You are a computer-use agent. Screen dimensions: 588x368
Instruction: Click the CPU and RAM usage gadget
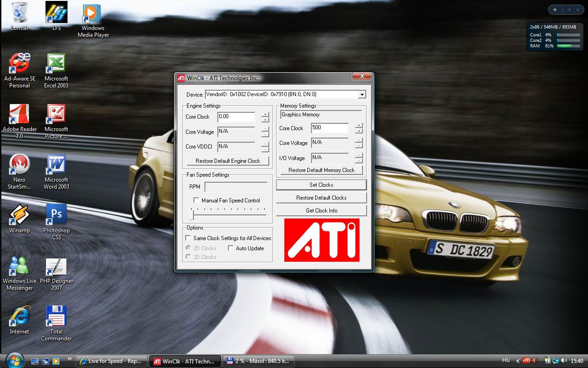[555, 37]
